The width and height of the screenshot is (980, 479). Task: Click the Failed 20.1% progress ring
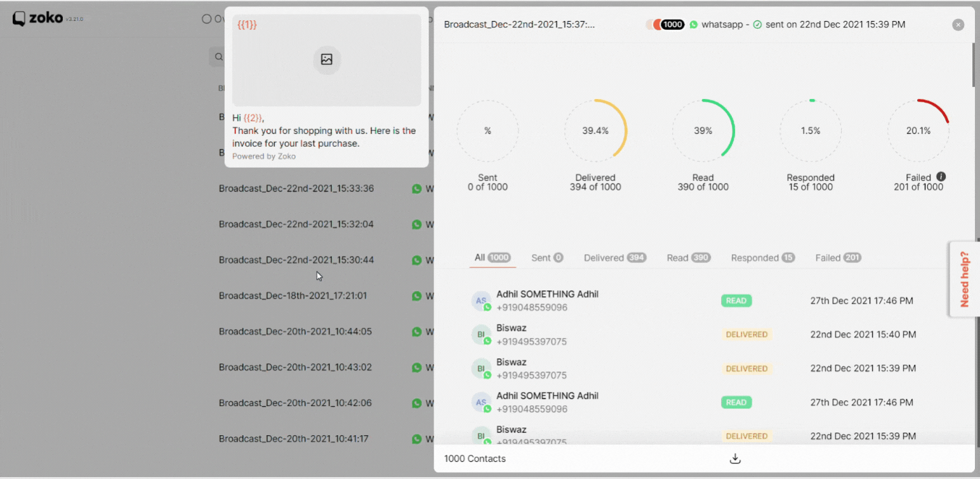coord(918,131)
